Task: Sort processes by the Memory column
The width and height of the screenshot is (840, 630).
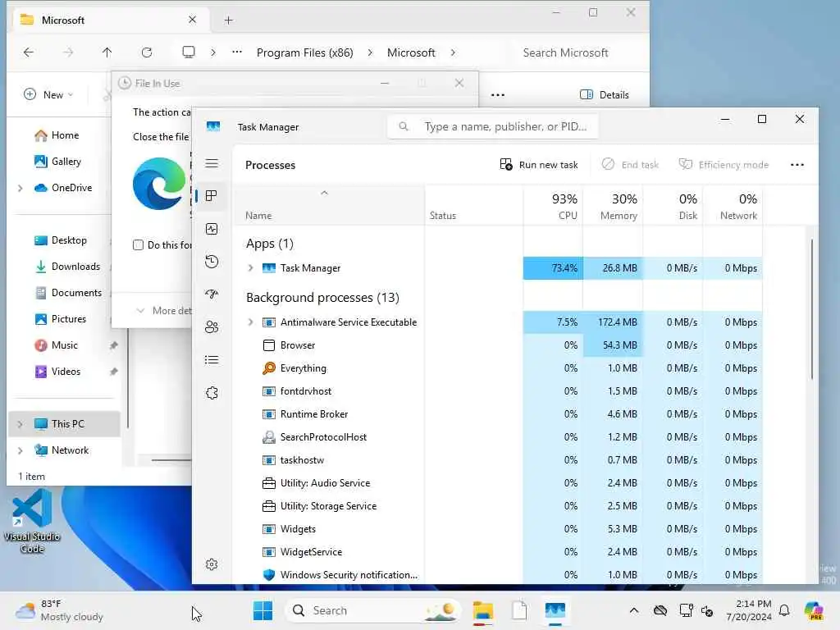Action: (614, 206)
